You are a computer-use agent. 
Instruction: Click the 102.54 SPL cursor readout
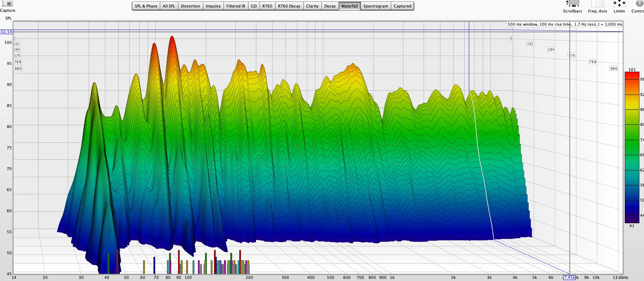pos(6,32)
